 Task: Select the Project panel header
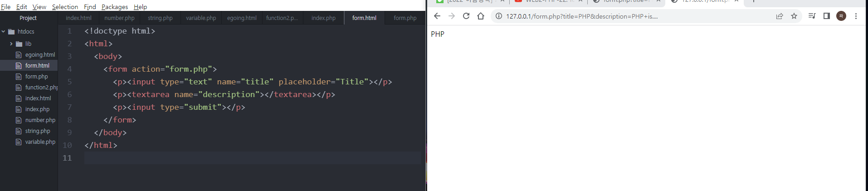coord(28,18)
